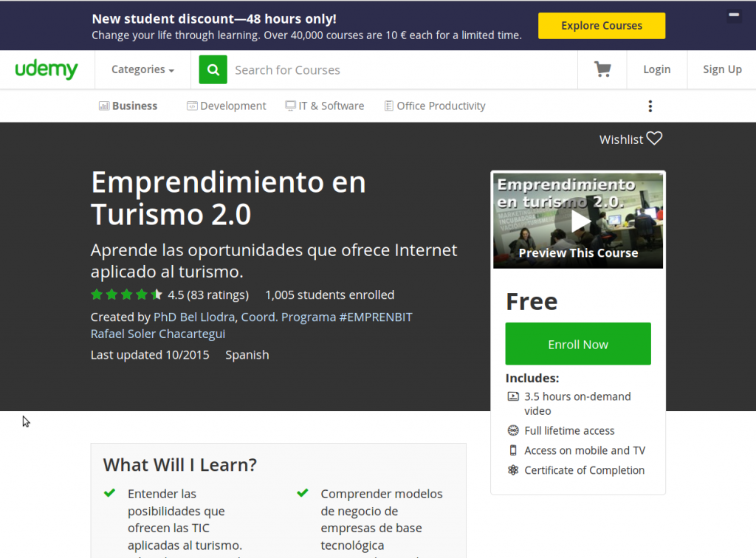Click the Wishlist label
This screenshot has width=756, height=558.
(621, 139)
